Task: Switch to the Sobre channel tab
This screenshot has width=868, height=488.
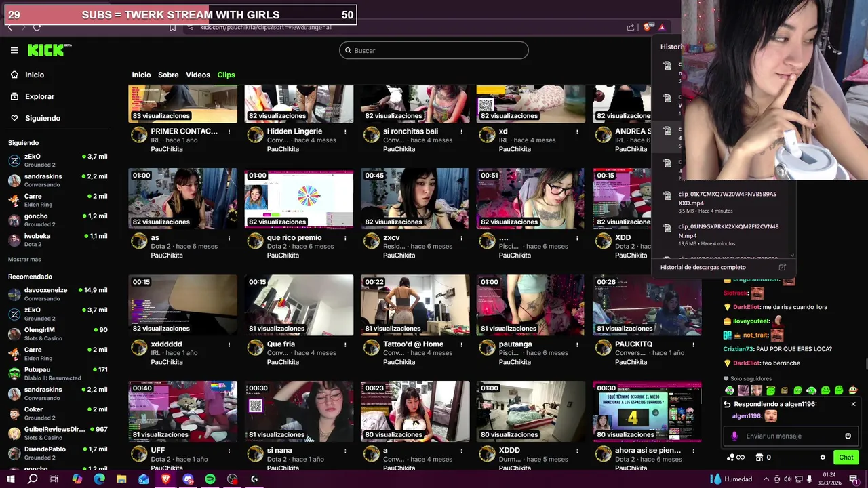Action: (168, 75)
